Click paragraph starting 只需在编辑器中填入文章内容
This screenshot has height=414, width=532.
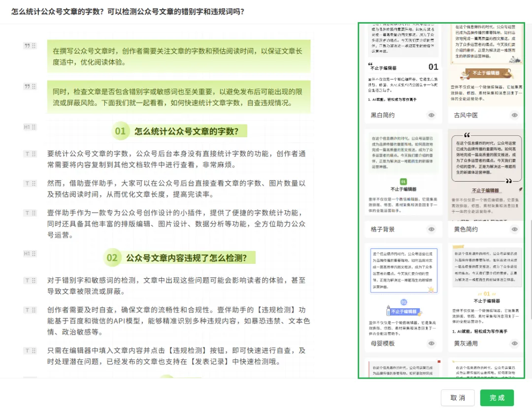(x=176, y=356)
